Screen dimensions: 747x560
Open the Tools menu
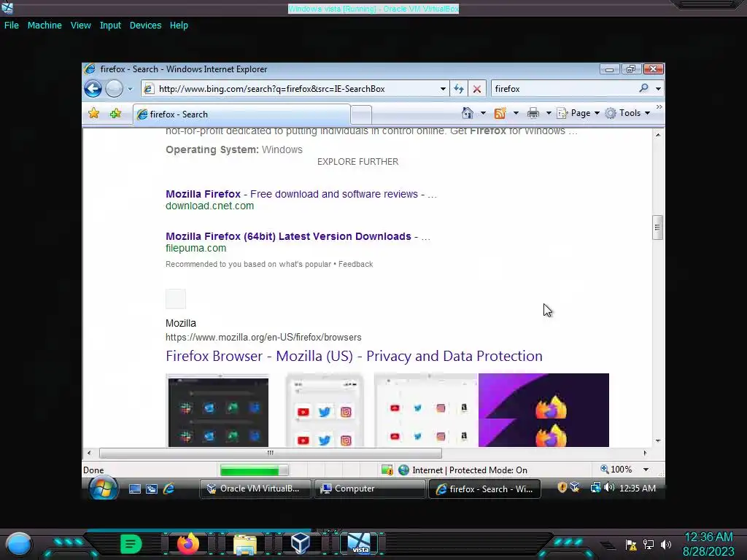(627, 113)
